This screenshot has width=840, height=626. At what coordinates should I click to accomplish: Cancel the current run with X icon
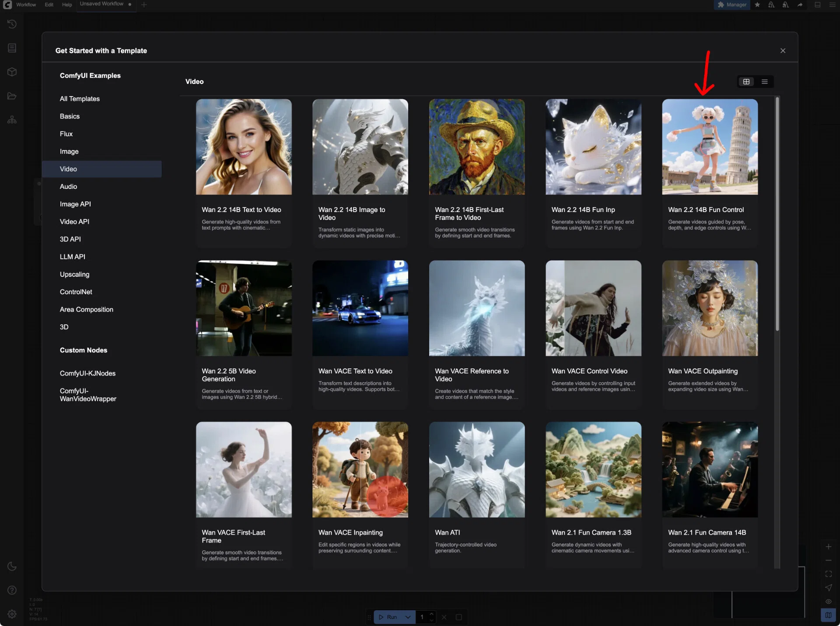click(x=444, y=617)
